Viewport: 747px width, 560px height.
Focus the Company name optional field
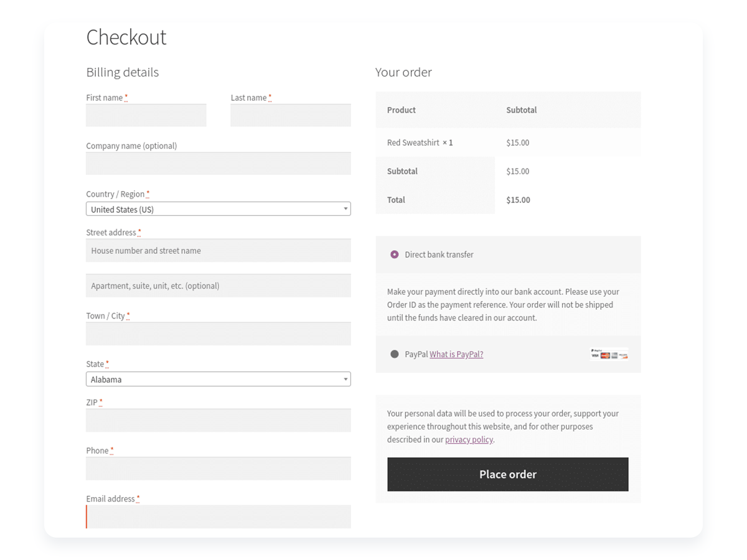218,164
